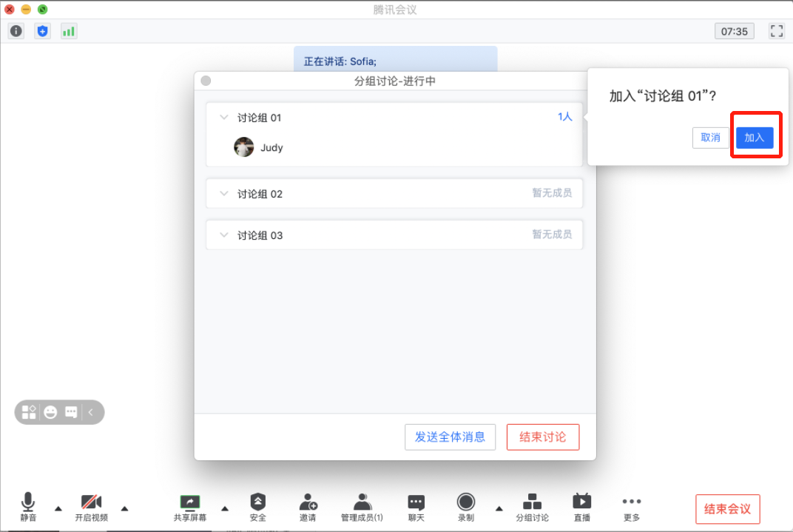Open the arrow menu beside 共享屏幕

[x=225, y=509]
